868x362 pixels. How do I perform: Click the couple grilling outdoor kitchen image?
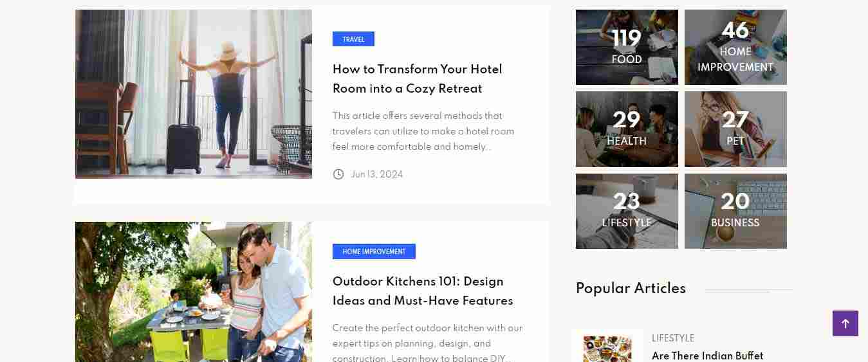tap(194, 292)
